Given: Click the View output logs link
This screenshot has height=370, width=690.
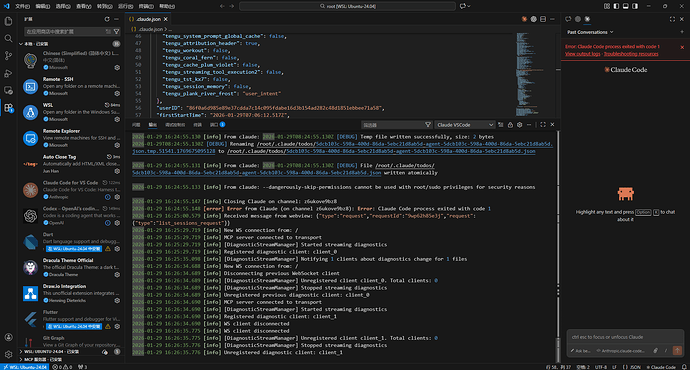Looking at the screenshot, I should coord(583,54).
